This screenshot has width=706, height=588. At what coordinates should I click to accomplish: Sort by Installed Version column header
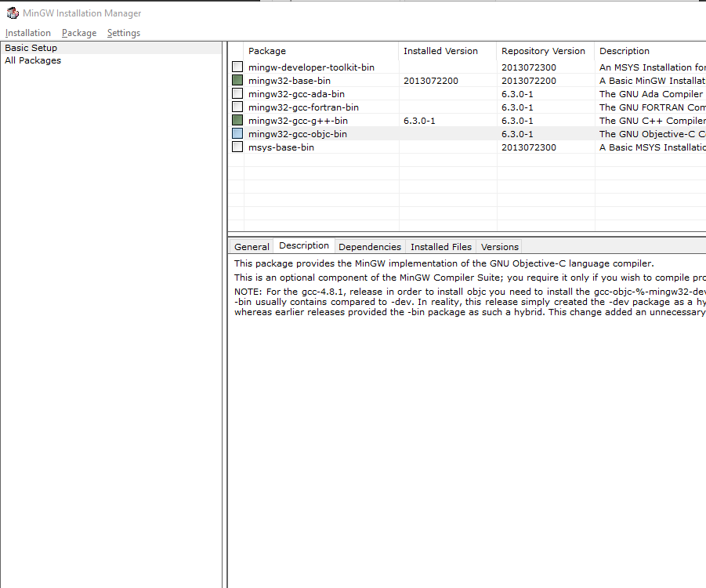pos(447,51)
